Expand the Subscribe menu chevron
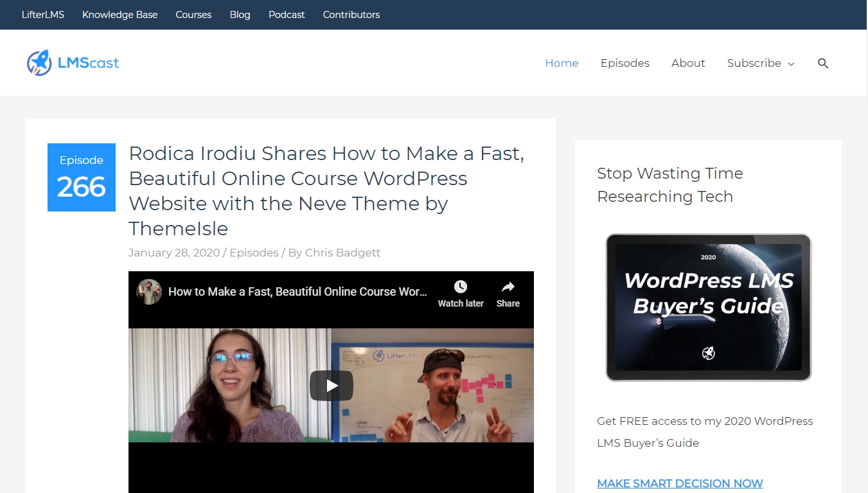The image size is (868, 493). [x=791, y=64]
